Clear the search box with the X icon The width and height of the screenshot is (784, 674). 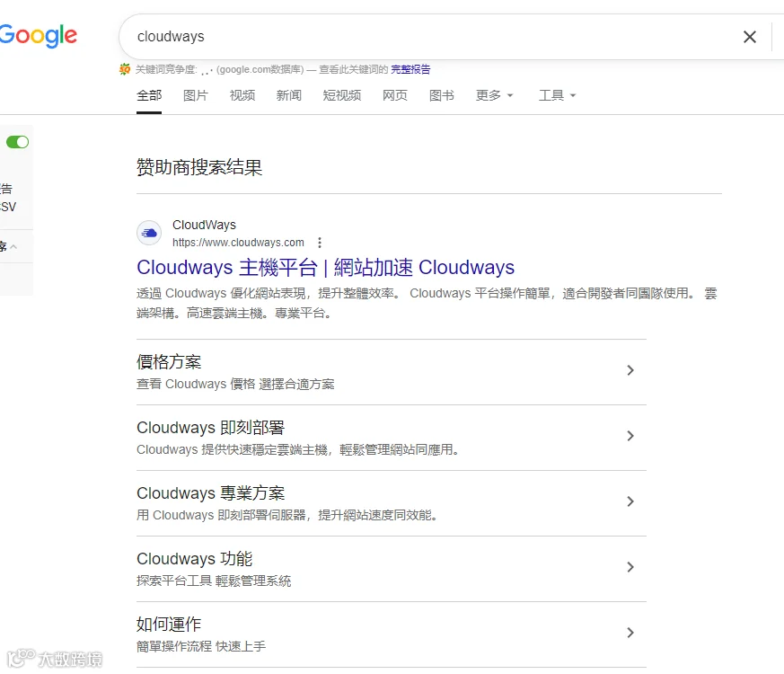click(749, 37)
